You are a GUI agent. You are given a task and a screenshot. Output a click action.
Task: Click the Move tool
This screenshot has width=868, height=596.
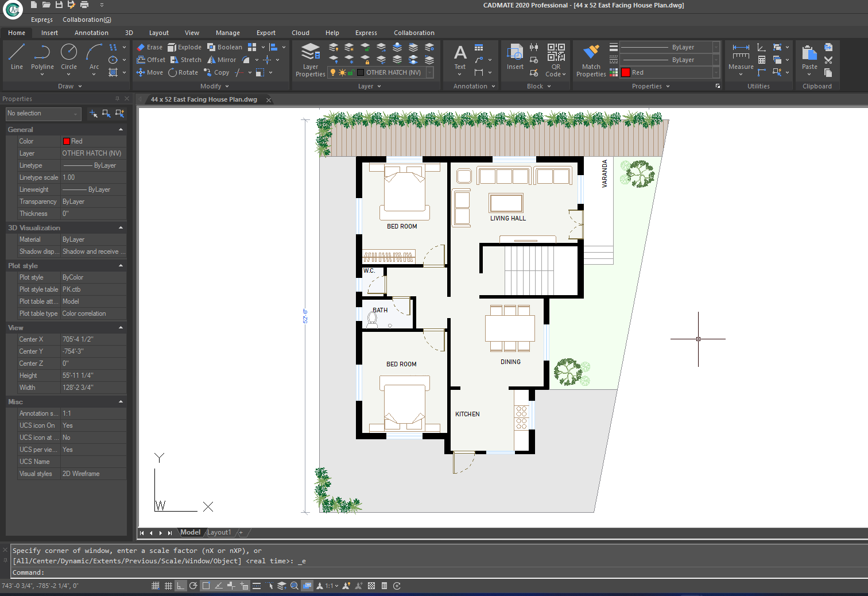pyautogui.click(x=149, y=72)
